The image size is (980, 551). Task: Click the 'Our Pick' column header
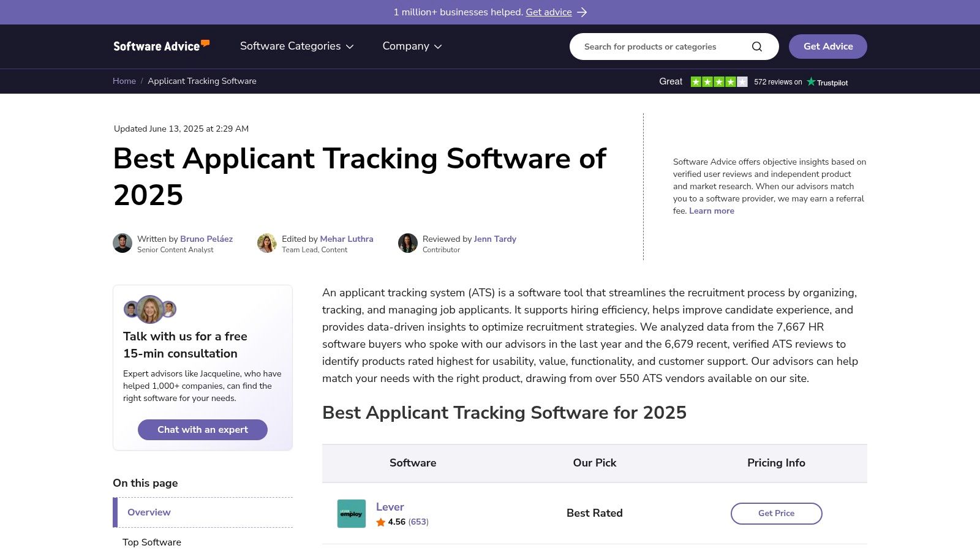[595, 463]
